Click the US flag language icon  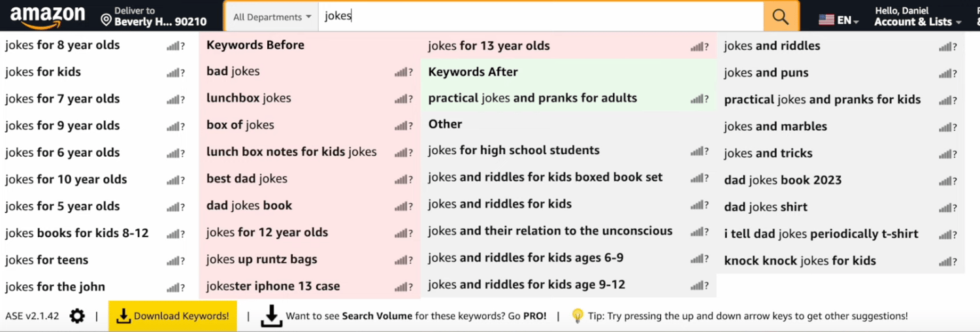click(x=826, y=20)
